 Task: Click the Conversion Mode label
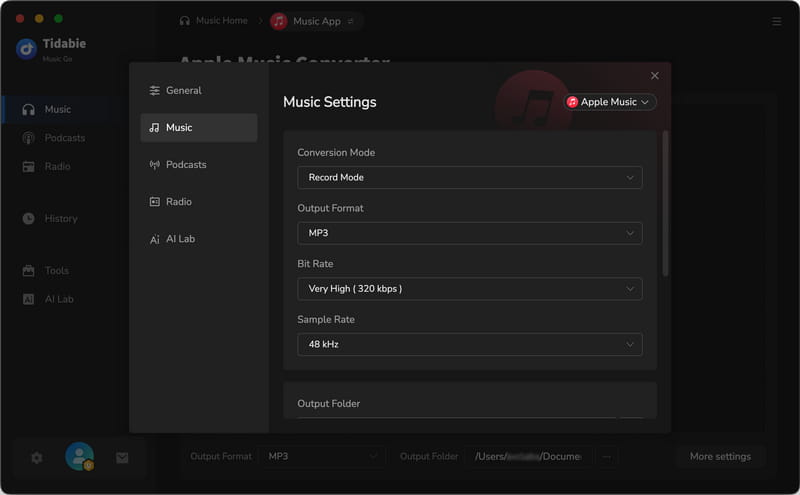coord(336,153)
